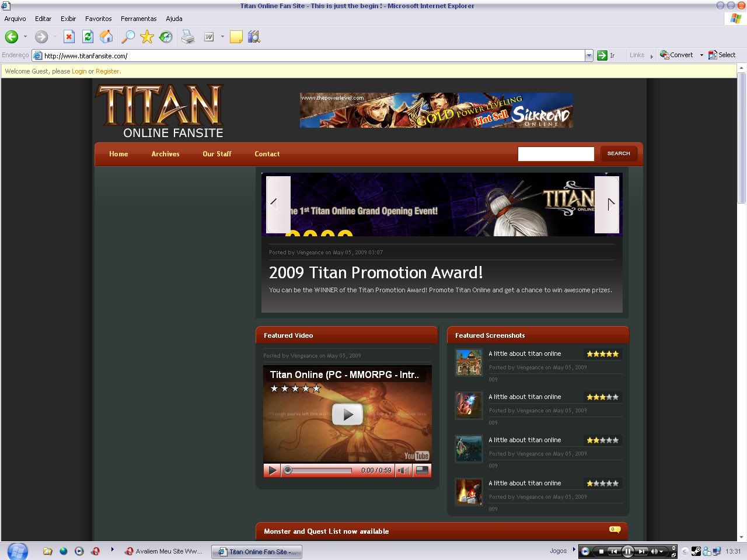The width and height of the screenshot is (747, 560).
Task: Open the Editar menu
Action: pos(43,19)
